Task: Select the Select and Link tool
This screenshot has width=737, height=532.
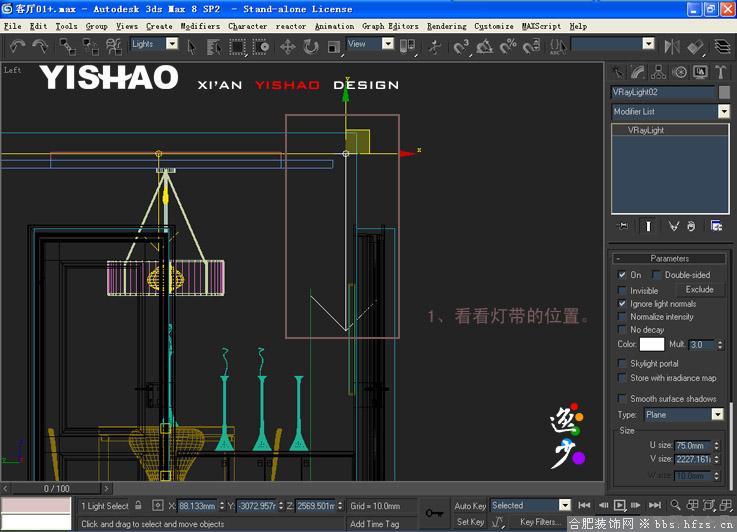Action: (x=67, y=47)
